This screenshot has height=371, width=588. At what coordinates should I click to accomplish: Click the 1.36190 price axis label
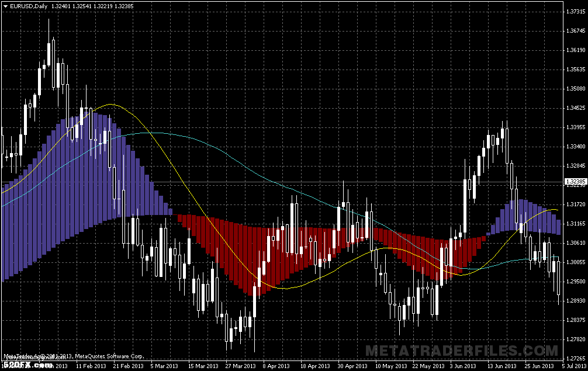575,50
